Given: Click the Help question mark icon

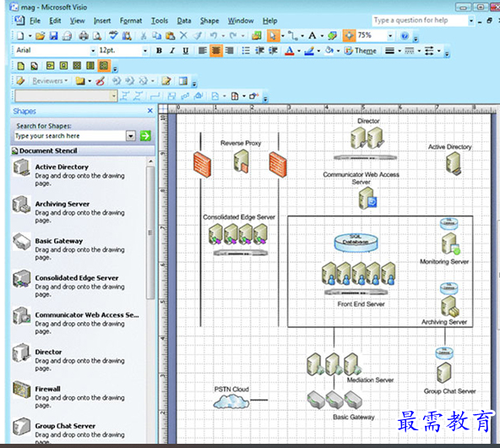Looking at the screenshot, I should tap(405, 36).
